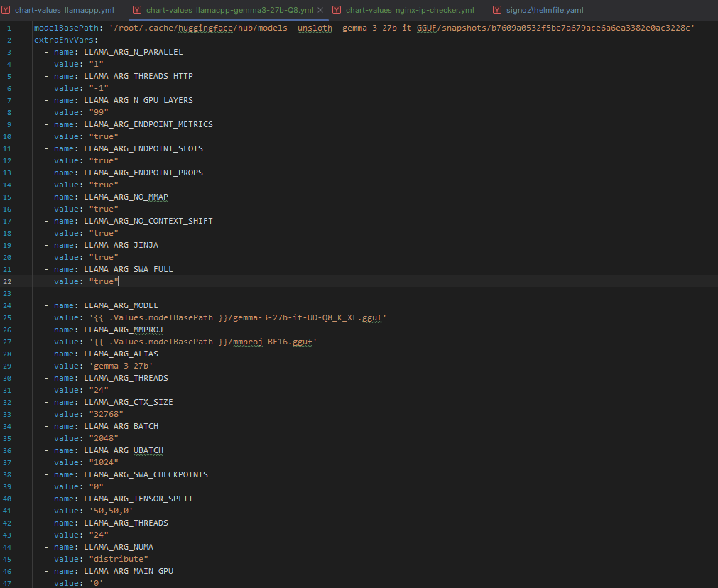Screen dimensions: 718x588
Task: Click LLAMA_ARG_MAIN_GPU name
Action: 129,571
